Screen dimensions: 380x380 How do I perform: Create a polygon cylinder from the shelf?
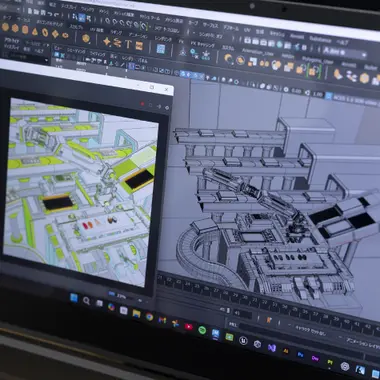[25, 30]
